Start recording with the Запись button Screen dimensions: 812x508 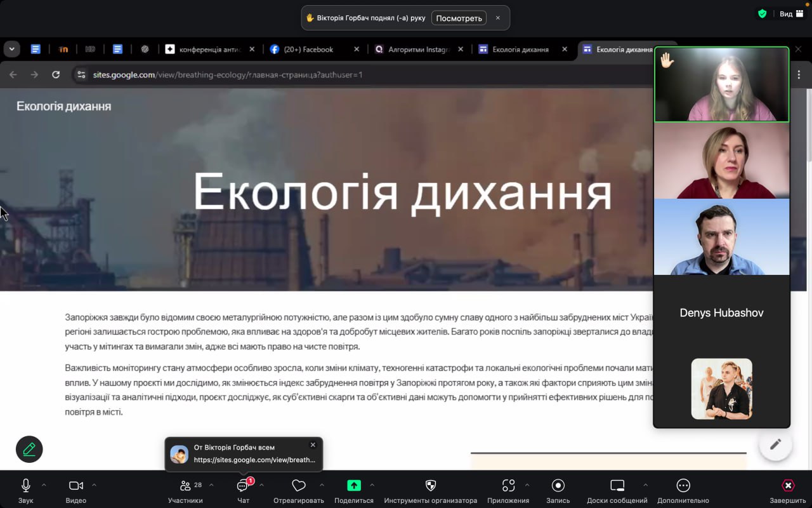558,486
